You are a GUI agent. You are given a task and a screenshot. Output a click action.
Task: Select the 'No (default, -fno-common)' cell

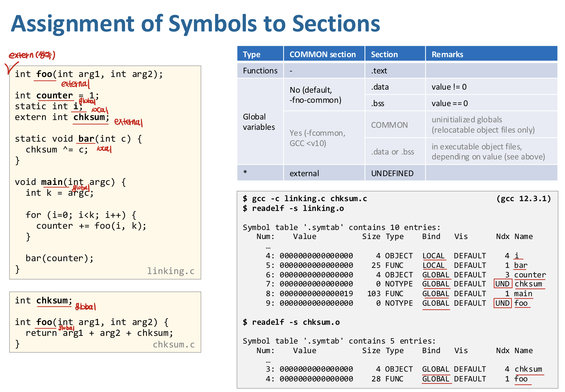tap(324, 95)
